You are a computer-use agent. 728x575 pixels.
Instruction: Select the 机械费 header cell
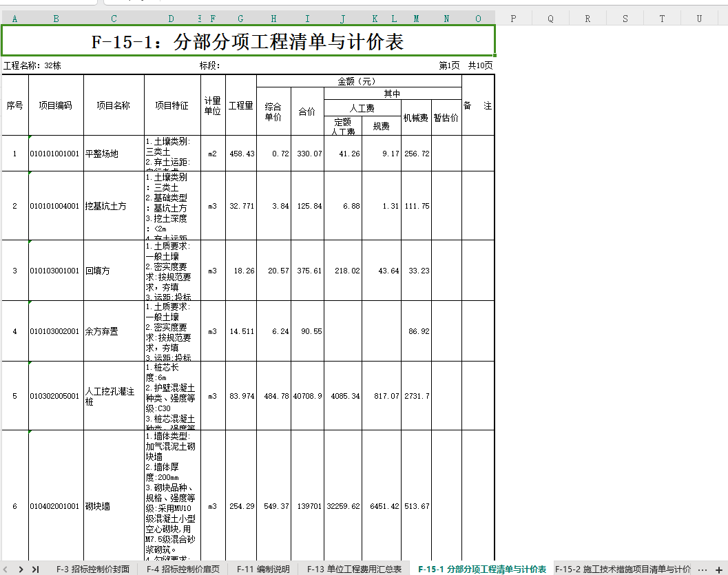[x=416, y=118]
